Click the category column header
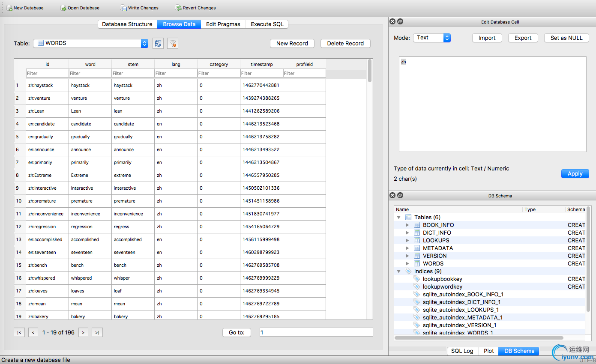This screenshot has width=596, height=364. point(219,64)
